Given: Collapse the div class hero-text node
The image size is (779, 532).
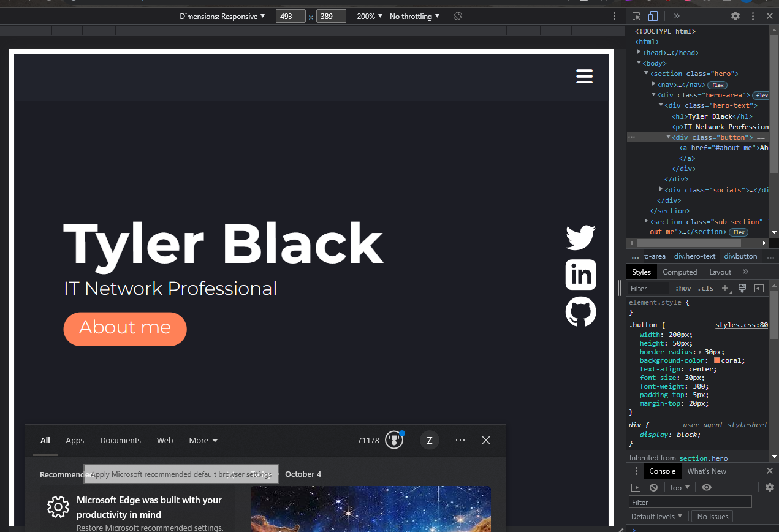Looking at the screenshot, I should pyautogui.click(x=661, y=105).
